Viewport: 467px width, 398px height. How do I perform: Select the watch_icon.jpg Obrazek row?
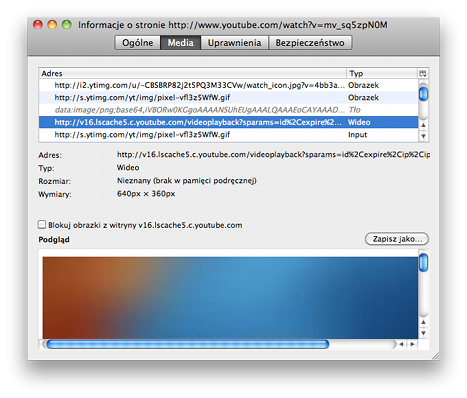tap(228, 85)
